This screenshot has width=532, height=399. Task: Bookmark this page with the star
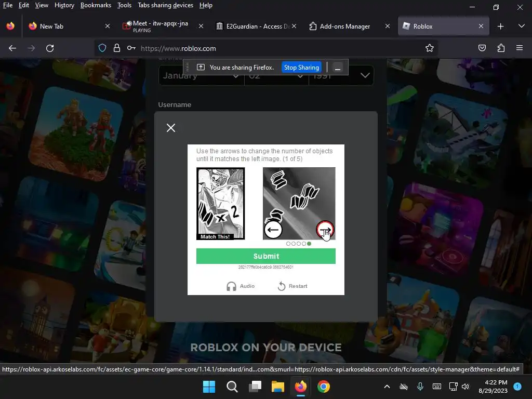pos(430,48)
